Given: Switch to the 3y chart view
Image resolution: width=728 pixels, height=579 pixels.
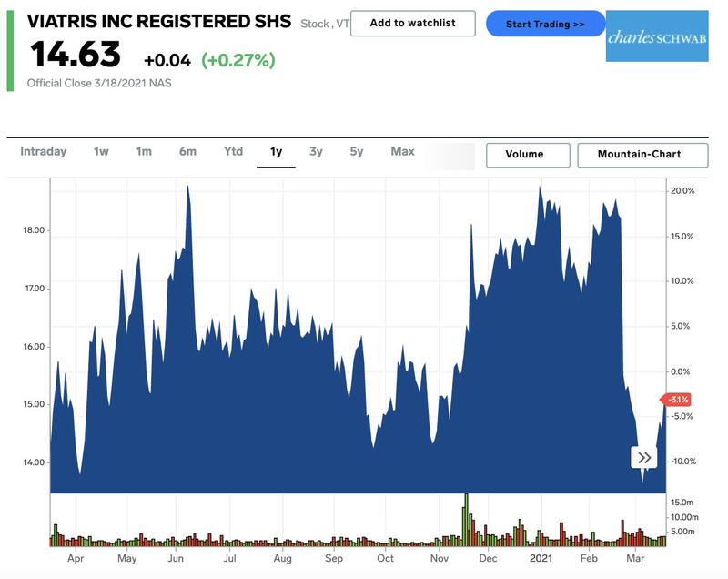Looking at the screenshot, I should pos(316,152).
